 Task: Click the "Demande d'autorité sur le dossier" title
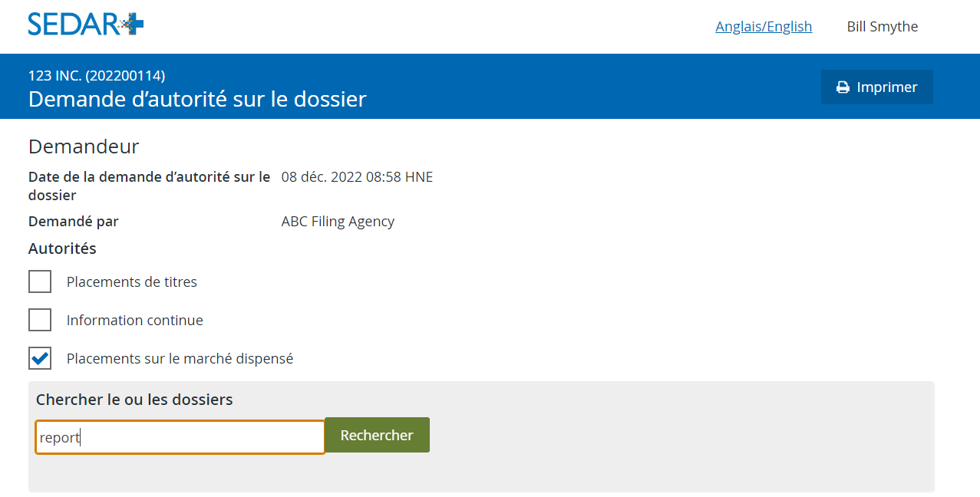point(197,99)
